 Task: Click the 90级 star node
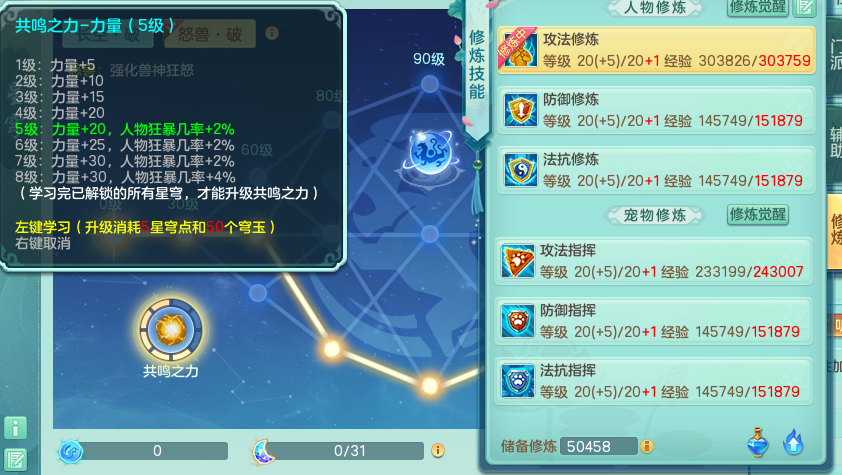coord(430,83)
